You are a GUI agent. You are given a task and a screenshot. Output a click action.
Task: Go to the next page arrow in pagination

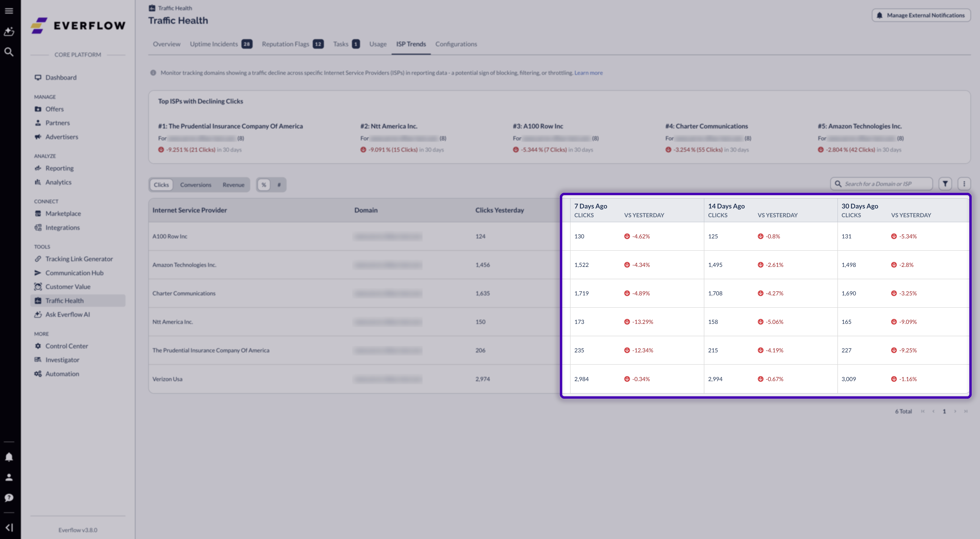955,411
